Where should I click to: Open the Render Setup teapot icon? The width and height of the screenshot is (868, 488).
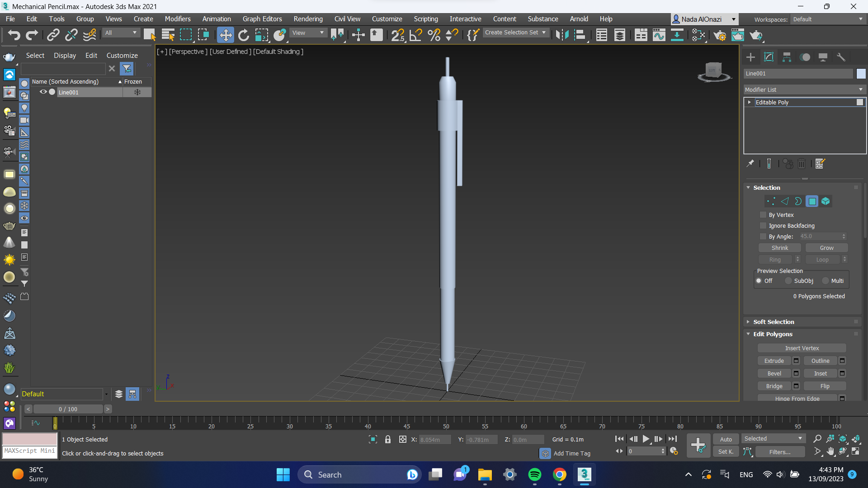tap(720, 35)
